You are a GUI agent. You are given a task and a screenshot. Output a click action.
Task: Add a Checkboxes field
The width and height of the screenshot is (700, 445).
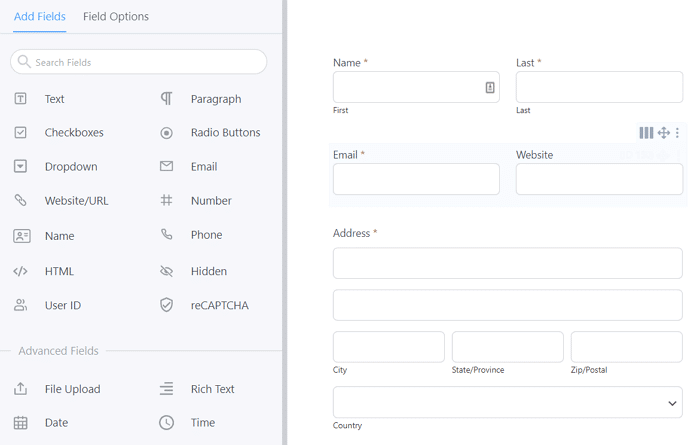coord(73,133)
